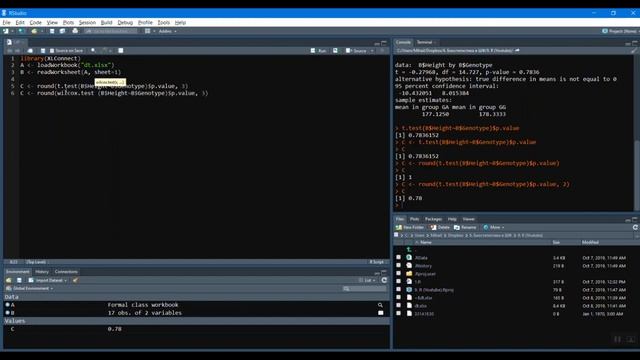Switch to the Packages tab

pos(433,219)
